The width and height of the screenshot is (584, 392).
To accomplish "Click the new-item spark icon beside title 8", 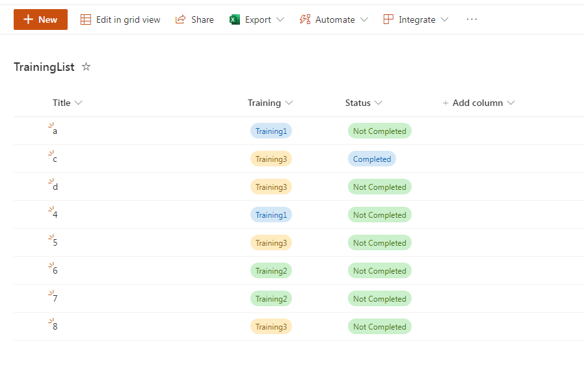I will pyautogui.click(x=51, y=321).
